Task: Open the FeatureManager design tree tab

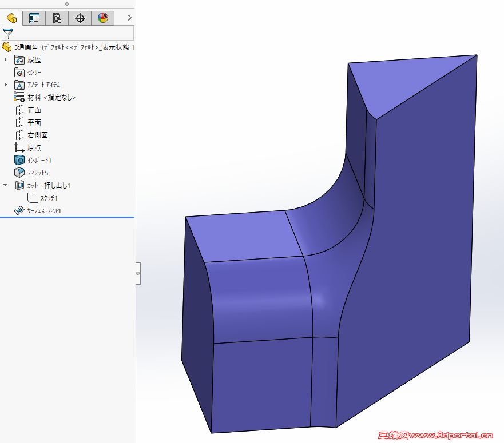Action: (11, 18)
